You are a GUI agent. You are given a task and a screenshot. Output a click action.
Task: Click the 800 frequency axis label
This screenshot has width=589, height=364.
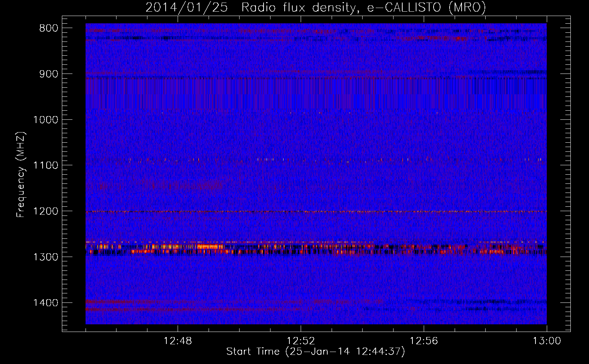49,28
